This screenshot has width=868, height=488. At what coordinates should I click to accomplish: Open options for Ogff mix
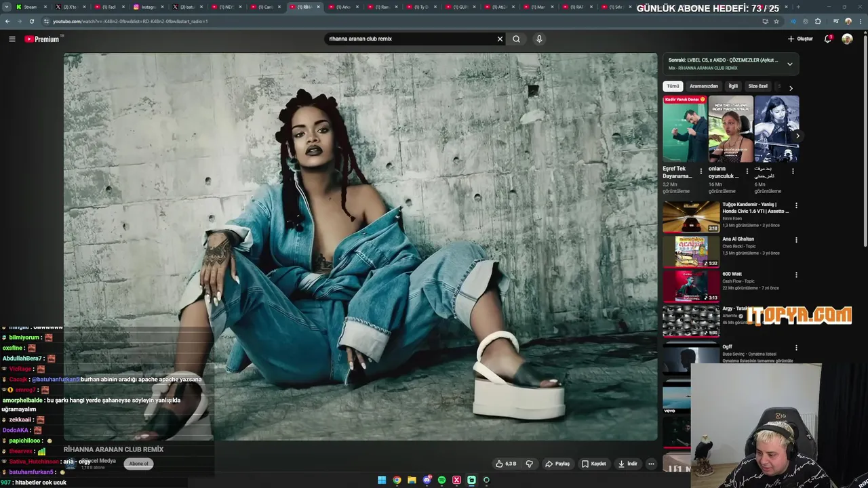[796, 348]
